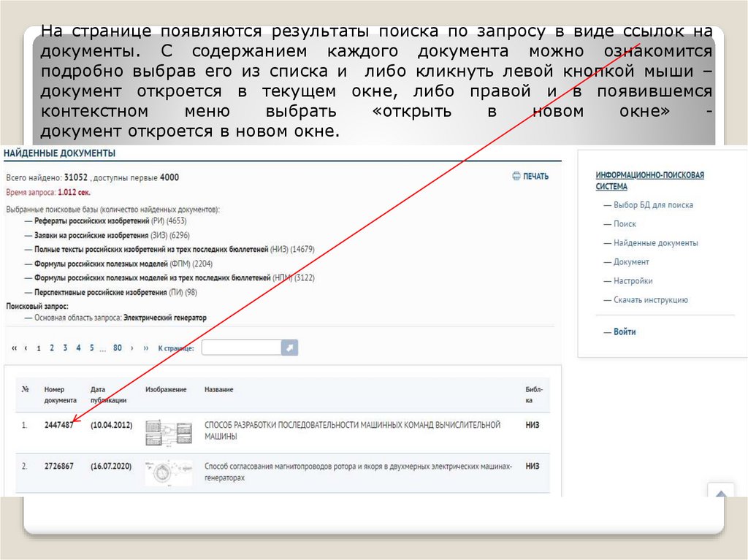Click thumbnail image of document 2726867
The image size is (748, 560).
coord(169,472)
